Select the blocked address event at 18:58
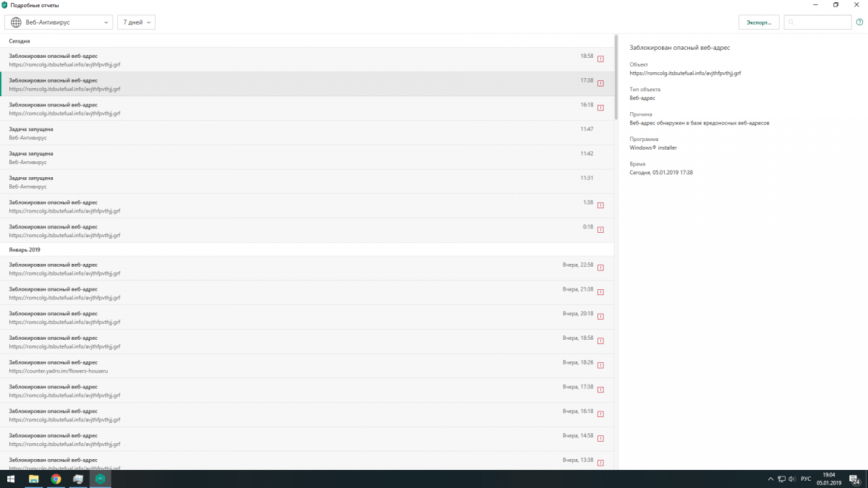The image size is (868, 488). pyautogui.click(x=307, y=60)
